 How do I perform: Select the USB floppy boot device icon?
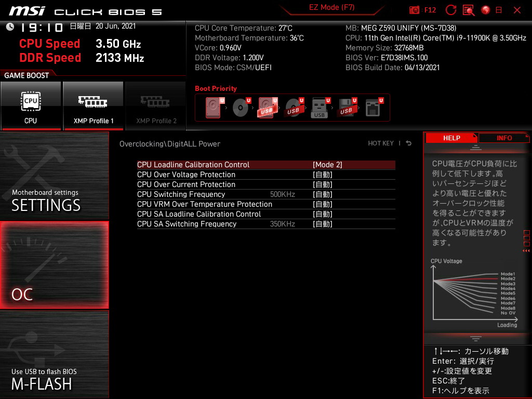[x=347, y=108]
